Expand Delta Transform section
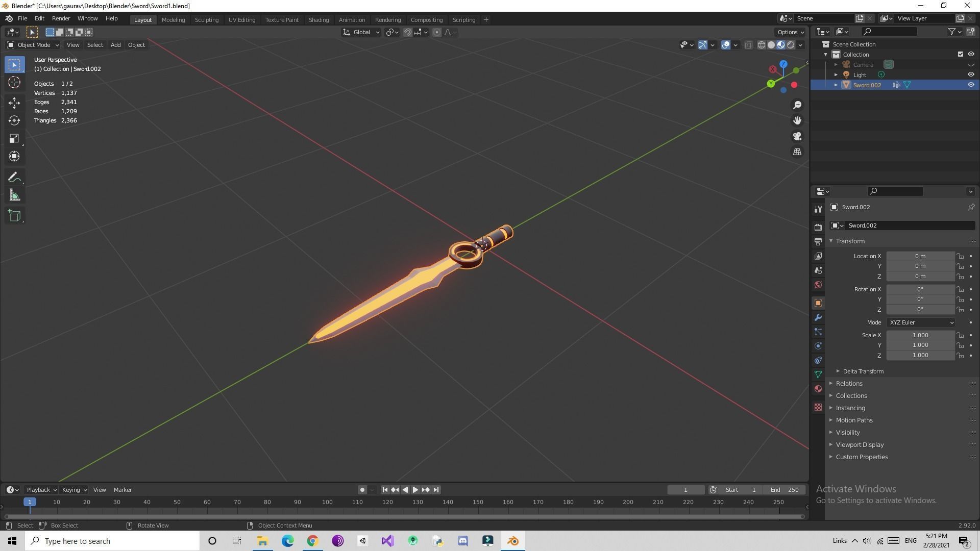 coord(863,371)
